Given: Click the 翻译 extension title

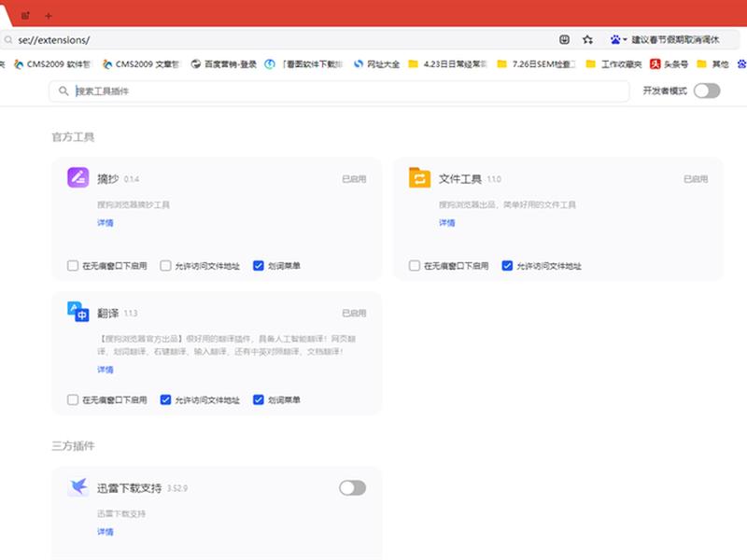Looking at the screenshot, I should point(108,314).
